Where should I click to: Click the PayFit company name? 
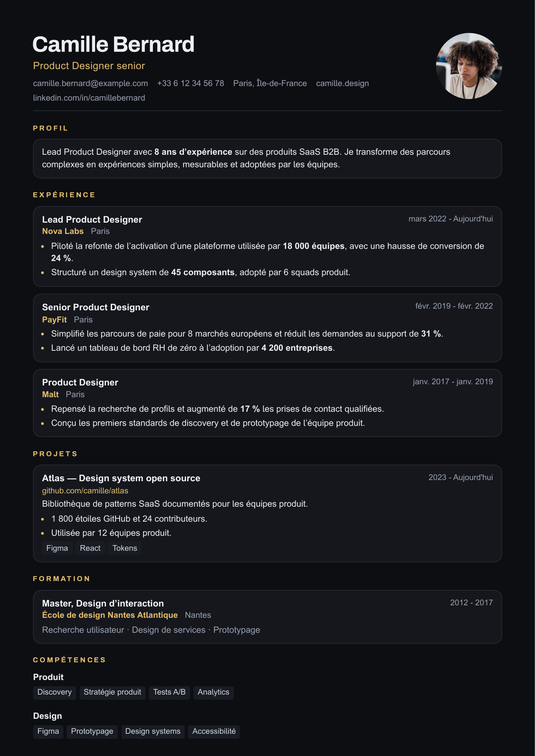pos(54,320)
